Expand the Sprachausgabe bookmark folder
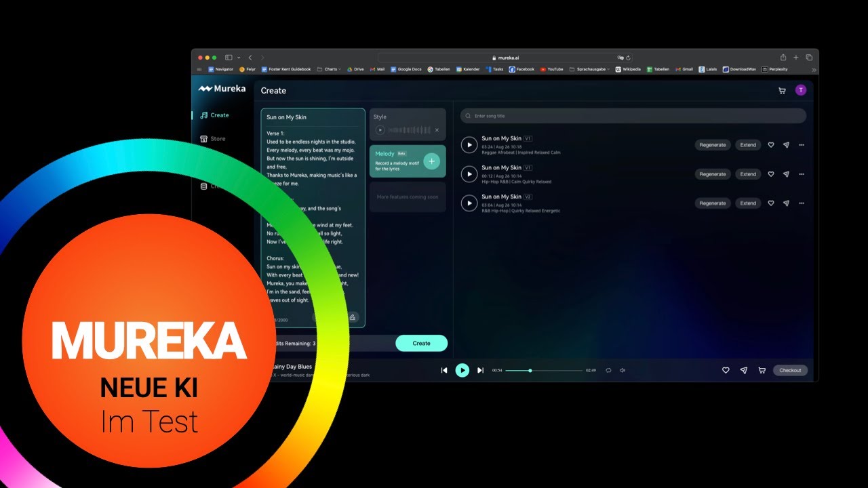 point(590,69)
